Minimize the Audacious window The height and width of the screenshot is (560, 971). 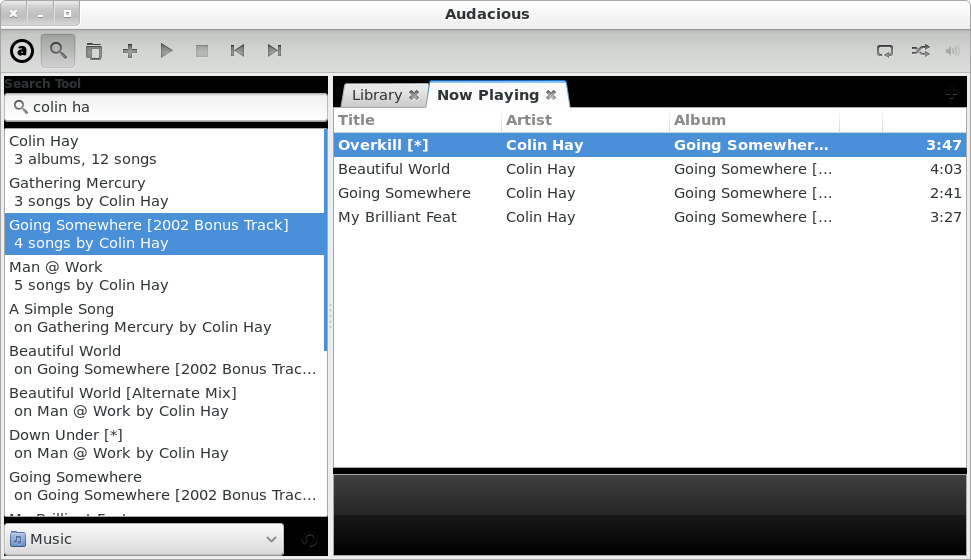40,14
